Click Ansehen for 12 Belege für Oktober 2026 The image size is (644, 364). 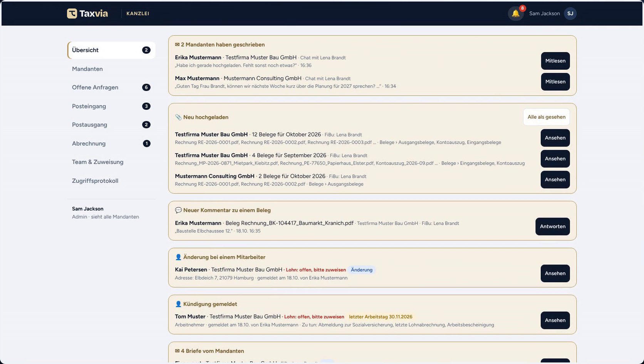click(555, 138)
